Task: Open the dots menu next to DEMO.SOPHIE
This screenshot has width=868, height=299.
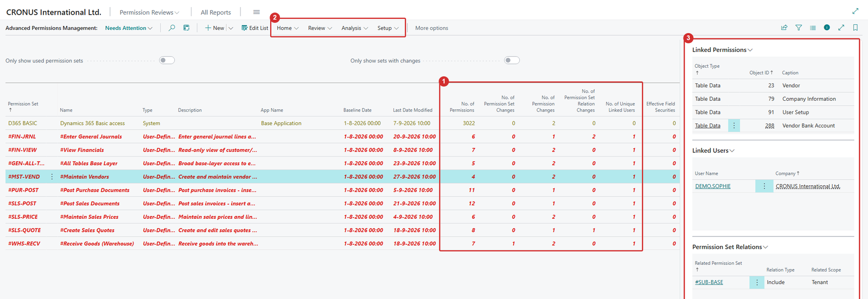Action: pos(764,186)
